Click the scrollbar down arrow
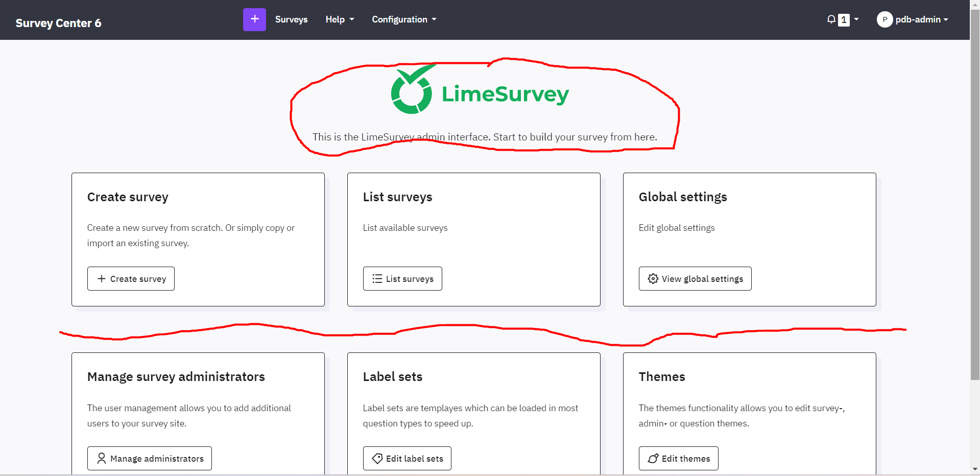 pyautogui.click(x=975, y=469)
